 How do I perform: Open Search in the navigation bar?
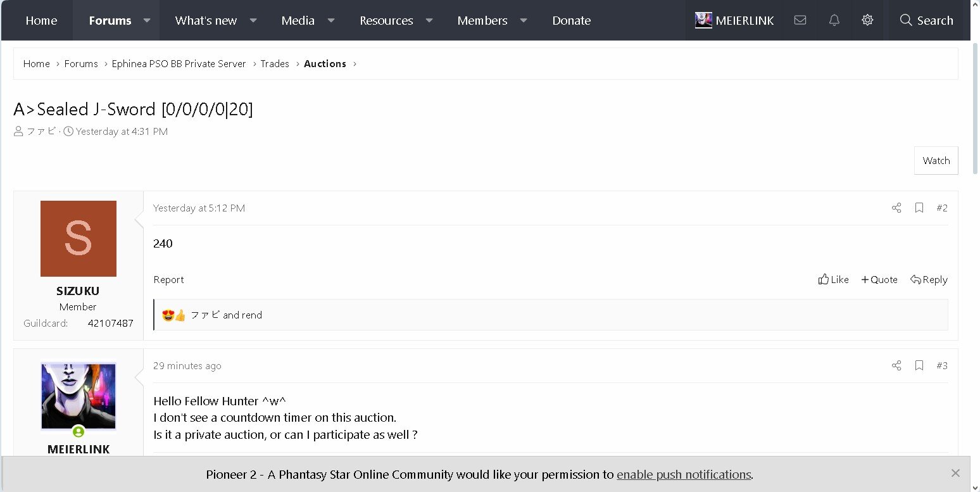pyautogui.click(x=926, y=20)
